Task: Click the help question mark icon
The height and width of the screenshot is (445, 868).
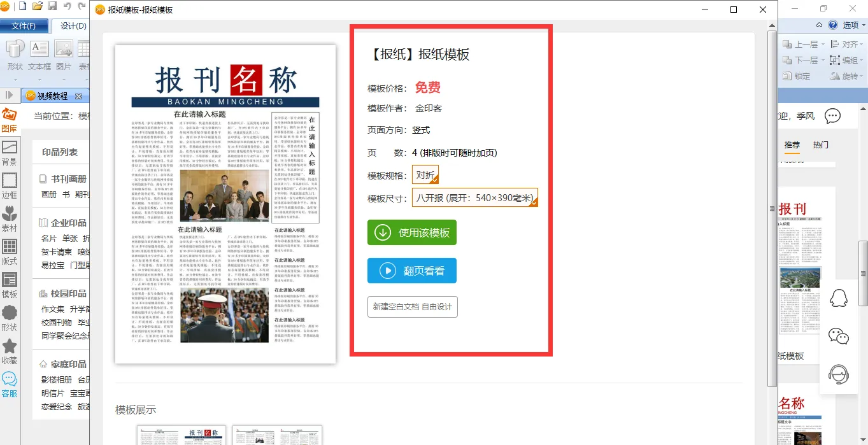Action: [x=833, y=25]
